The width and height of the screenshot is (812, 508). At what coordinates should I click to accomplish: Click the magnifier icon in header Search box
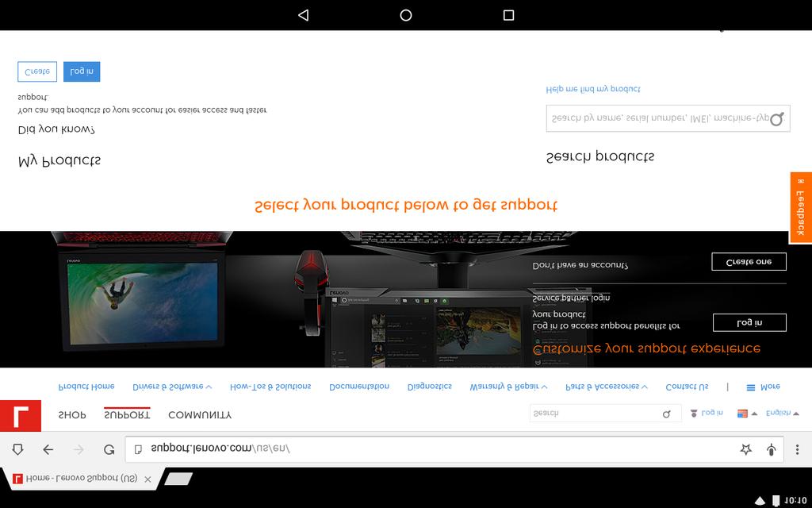666,414
